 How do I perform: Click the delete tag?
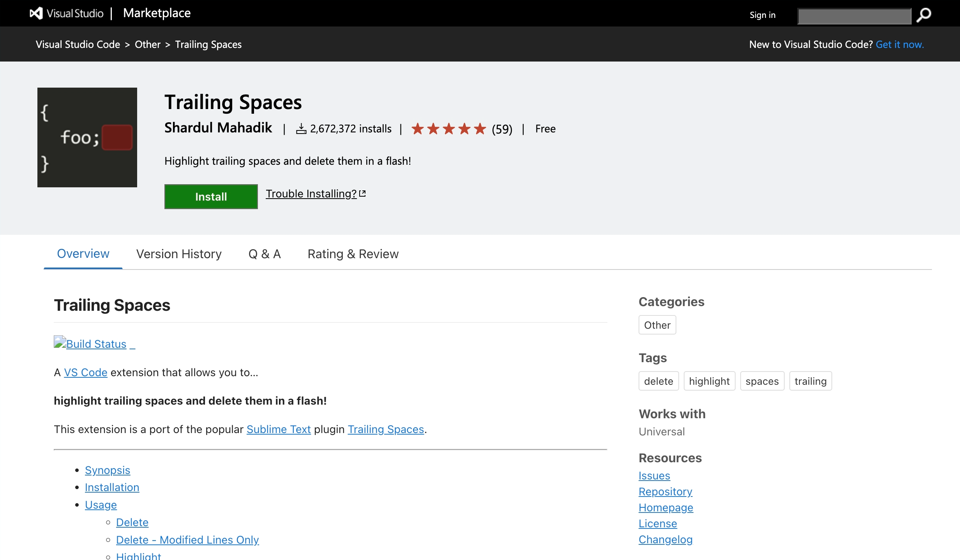[659, 381]
